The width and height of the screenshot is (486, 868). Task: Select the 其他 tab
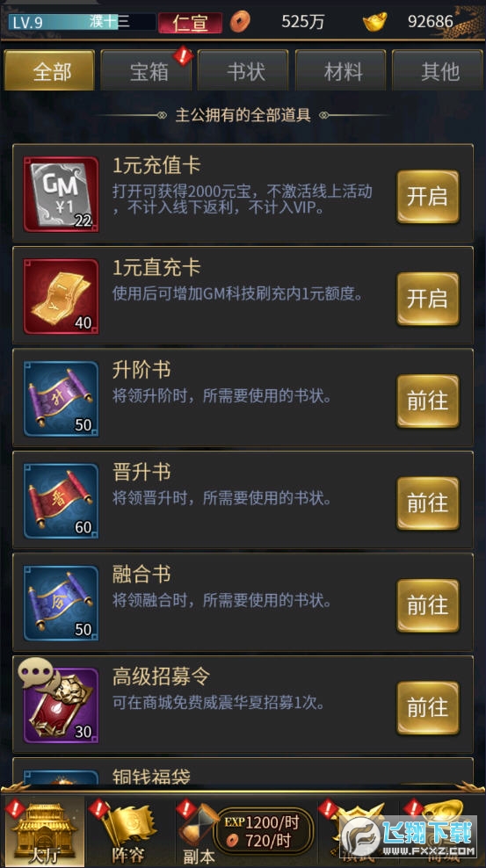439,71
